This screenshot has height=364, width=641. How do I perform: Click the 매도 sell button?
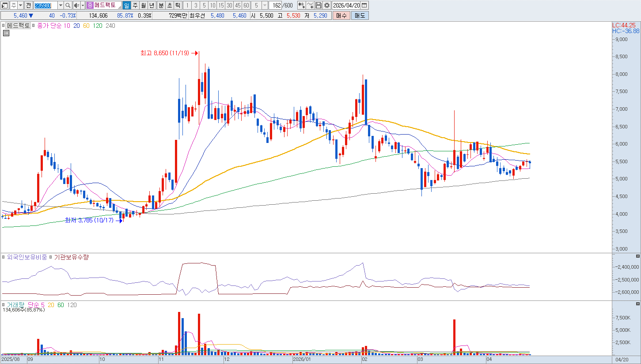(x=360, y=15)
